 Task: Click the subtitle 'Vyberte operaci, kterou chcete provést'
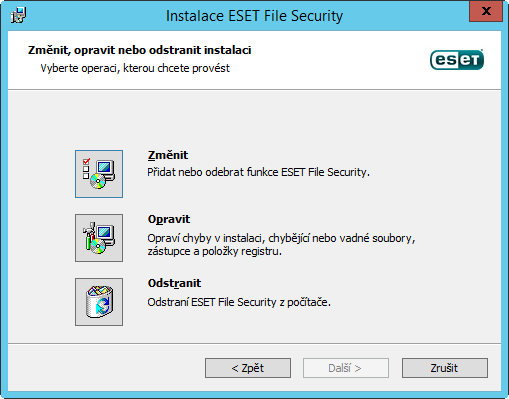point(135,68)
